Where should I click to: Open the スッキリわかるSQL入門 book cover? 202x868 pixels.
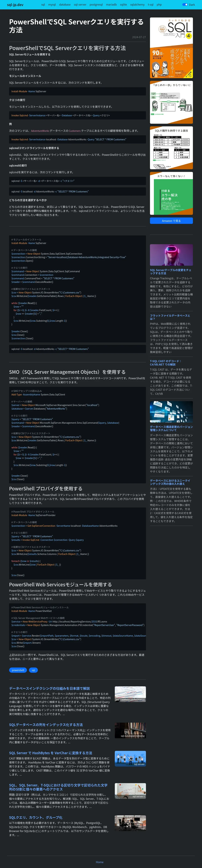(x=171, y=48)
